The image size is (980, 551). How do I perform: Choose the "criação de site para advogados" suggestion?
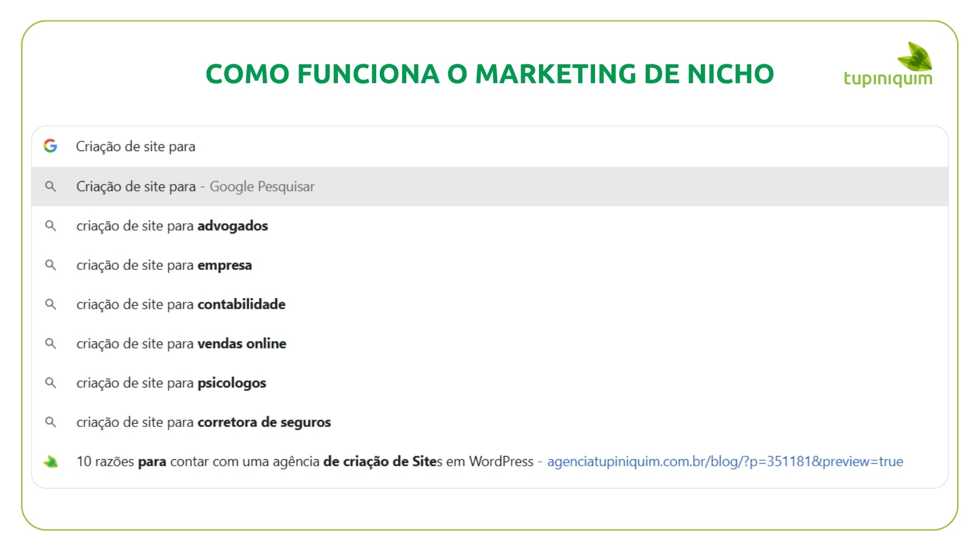(173, 226)
